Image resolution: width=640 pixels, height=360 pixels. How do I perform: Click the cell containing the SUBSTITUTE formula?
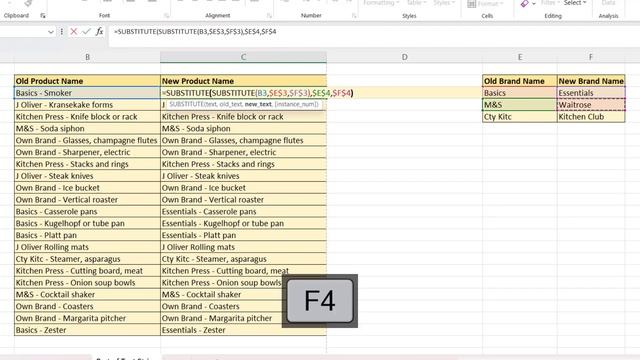(x=243, y=93)
